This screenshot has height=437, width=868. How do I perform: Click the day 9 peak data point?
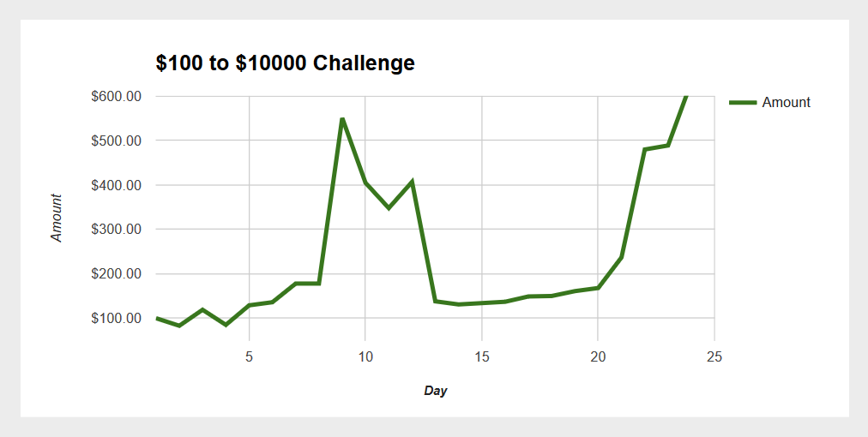[x=342, y=119]
